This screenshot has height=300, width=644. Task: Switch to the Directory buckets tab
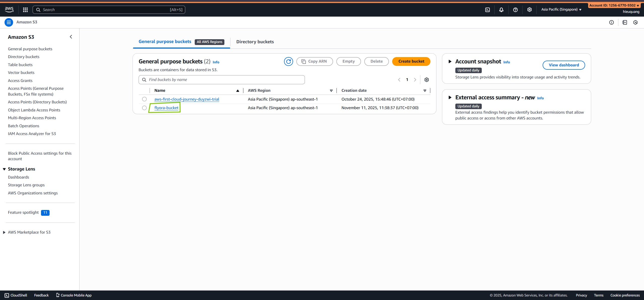(255, 42)
